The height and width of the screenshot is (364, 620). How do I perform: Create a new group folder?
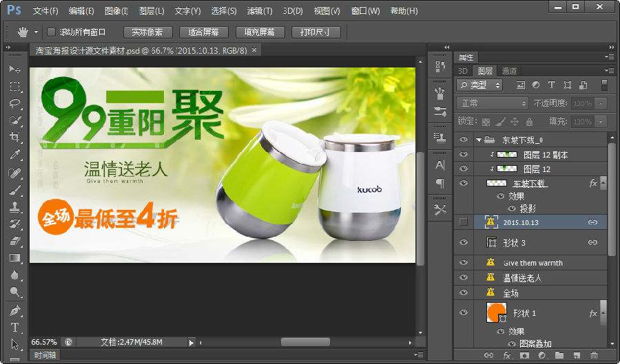coord(559,355)
